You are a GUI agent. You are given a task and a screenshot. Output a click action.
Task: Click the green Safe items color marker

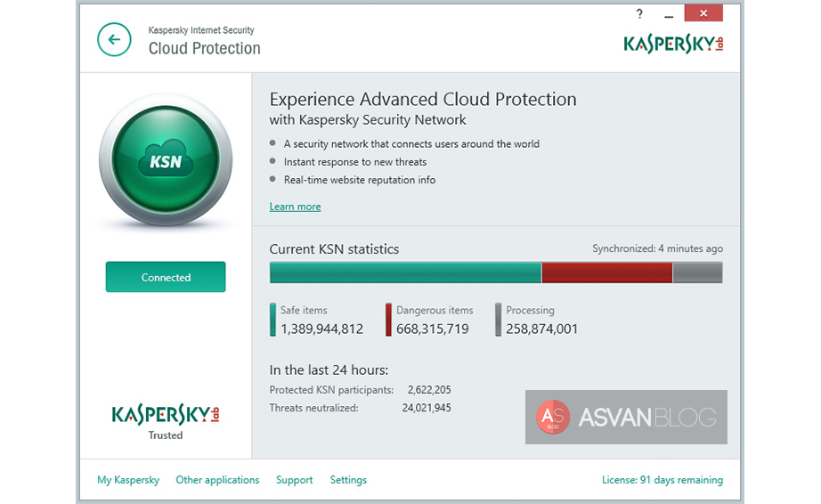pos(272,320)
